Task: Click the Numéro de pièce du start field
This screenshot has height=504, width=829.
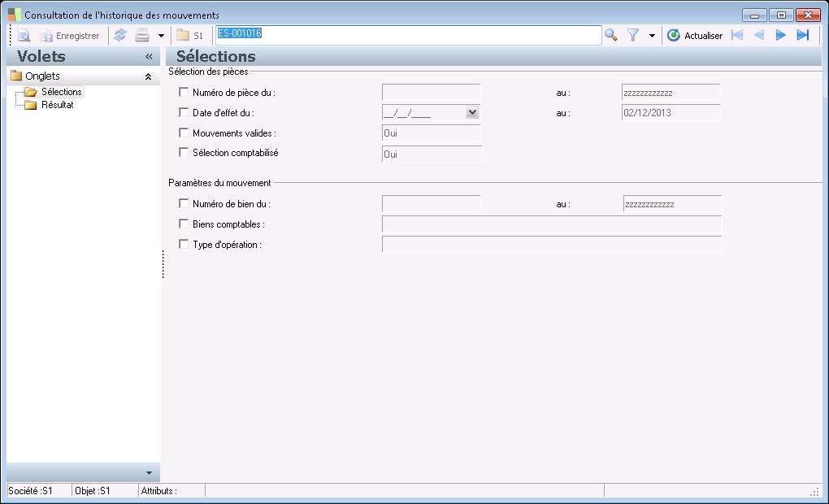Action: (x=431, y=92)
